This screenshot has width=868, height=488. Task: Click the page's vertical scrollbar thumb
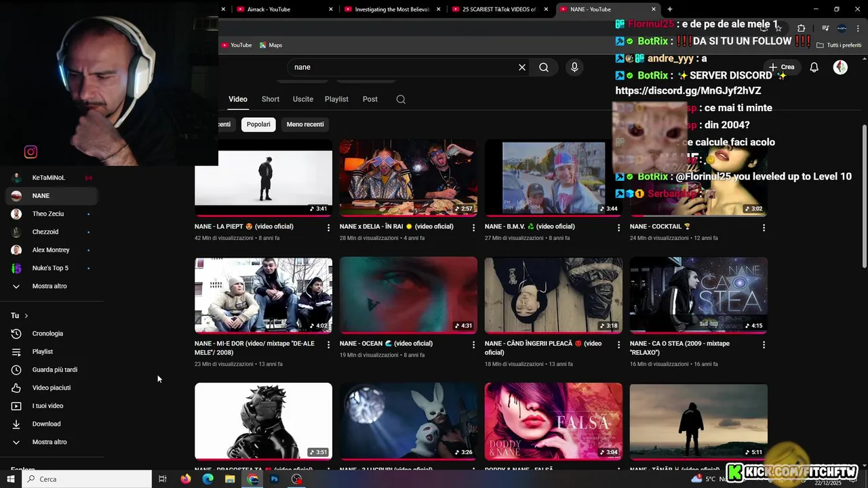pos(864,197)
